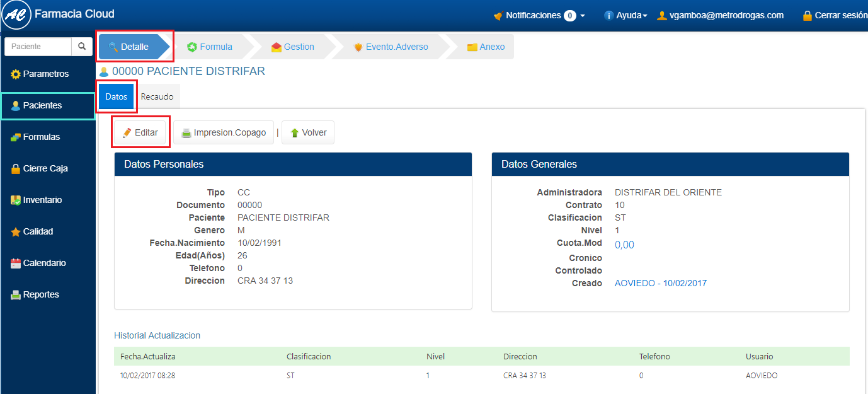The image size is (868, 394).
Task: Click the search magnifier icon beside Paciente field
Action: (81, 47)
